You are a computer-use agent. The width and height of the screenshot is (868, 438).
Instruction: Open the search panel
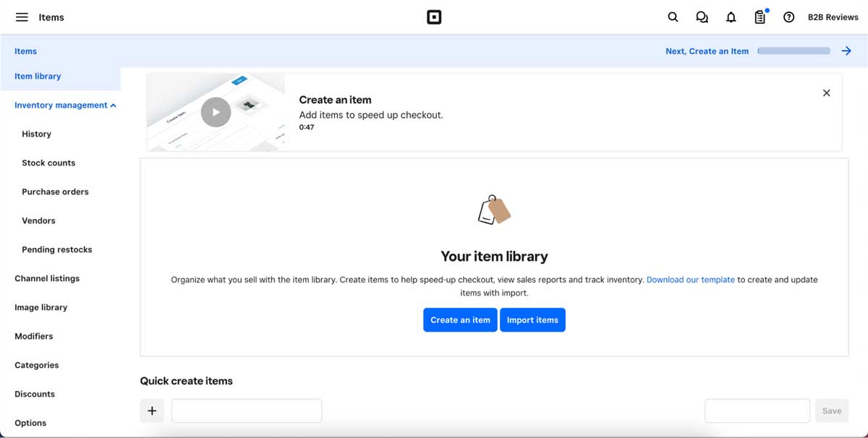pyautogui.click(x=673, y=17)
